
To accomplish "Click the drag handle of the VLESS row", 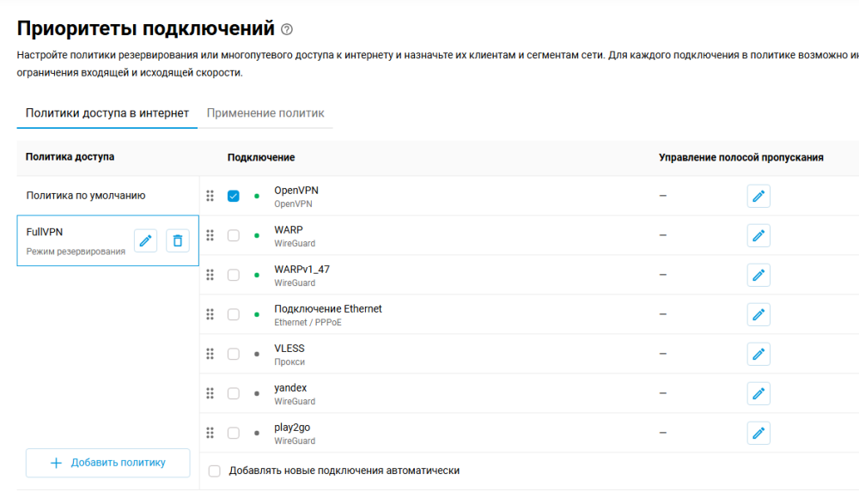I will click(210, 354).
